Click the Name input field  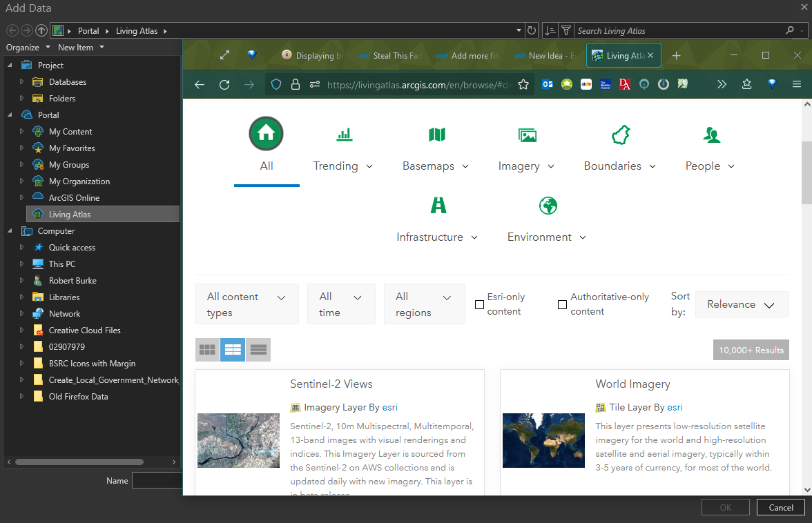(x=157, y=481)
